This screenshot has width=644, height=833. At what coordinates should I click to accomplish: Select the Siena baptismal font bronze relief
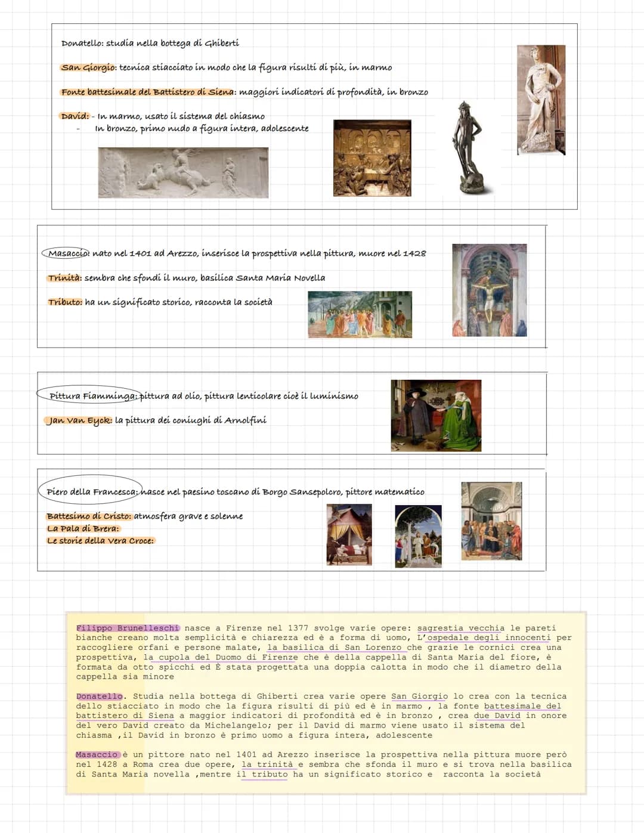click(372, 158)
